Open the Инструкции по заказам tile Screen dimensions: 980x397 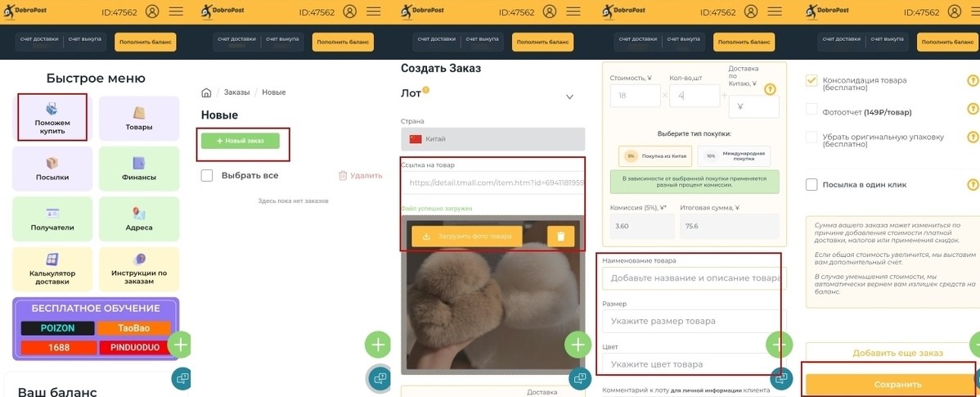139,269
